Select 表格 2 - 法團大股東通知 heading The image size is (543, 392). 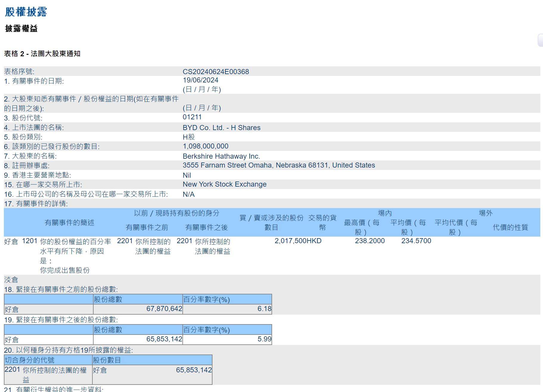pyautogui.click(x=42, y=54)
